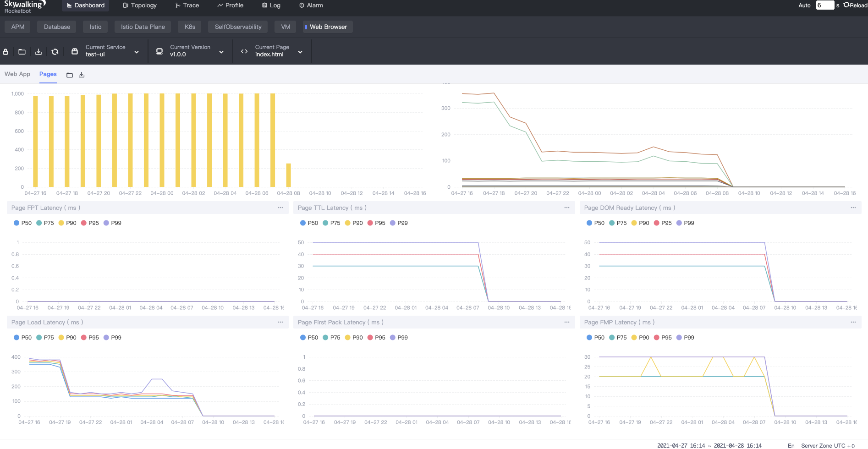The width and height of the screenshot is (868, 449).
Task: Click the Page FMP Latency chart title
Action: (x=619, y=323)
